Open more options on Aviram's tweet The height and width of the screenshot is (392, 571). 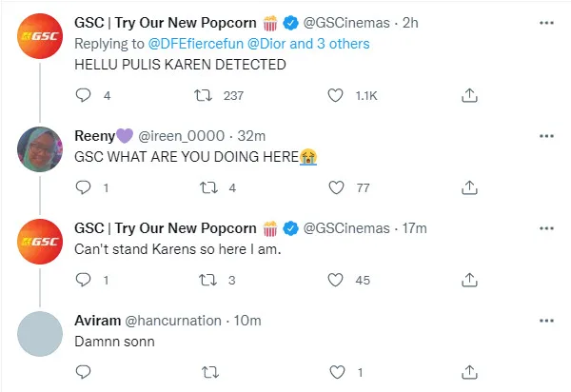544,321
